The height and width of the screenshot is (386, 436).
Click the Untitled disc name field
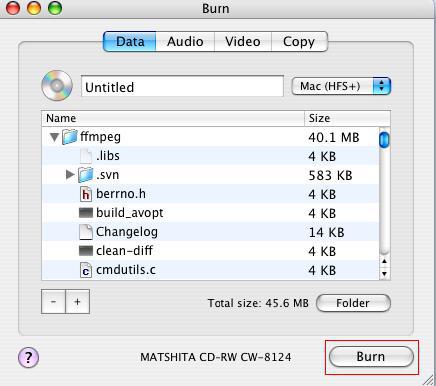(182, 87)
